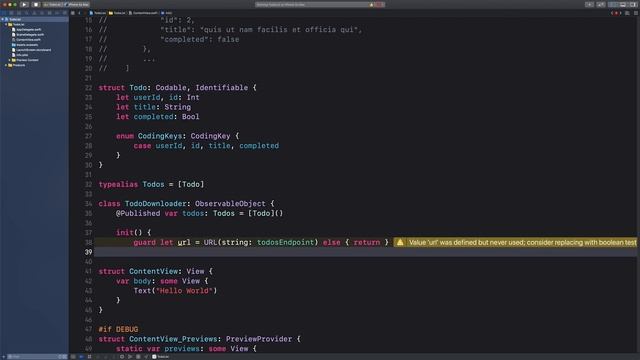Screen dimensions: 640x360
Task: Open LaunchScreen.storyboard in the navigator
Action: coord(31,50)
